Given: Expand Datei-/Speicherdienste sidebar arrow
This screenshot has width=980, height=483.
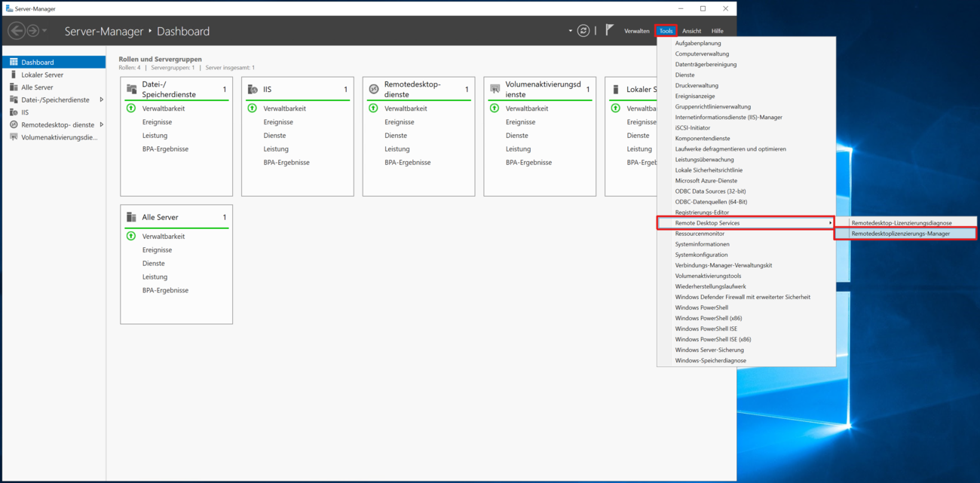Looking at the screenshot, I should (x=102, y=99).
